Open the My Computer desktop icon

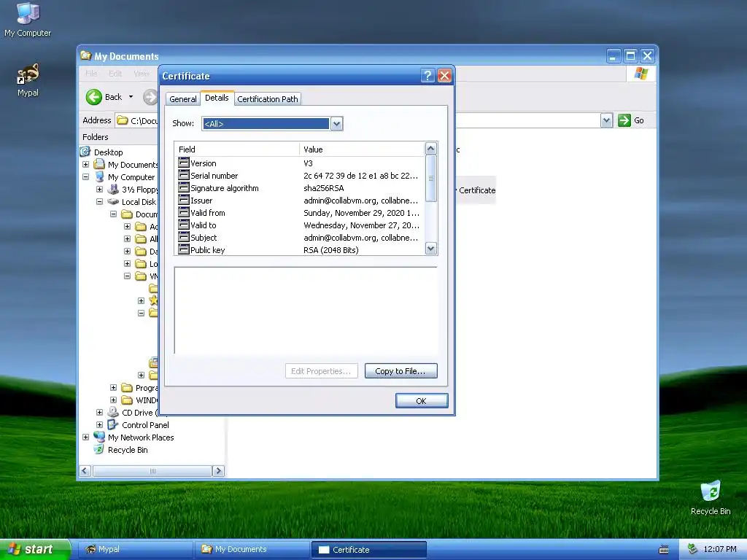click(x=28, y=20)
